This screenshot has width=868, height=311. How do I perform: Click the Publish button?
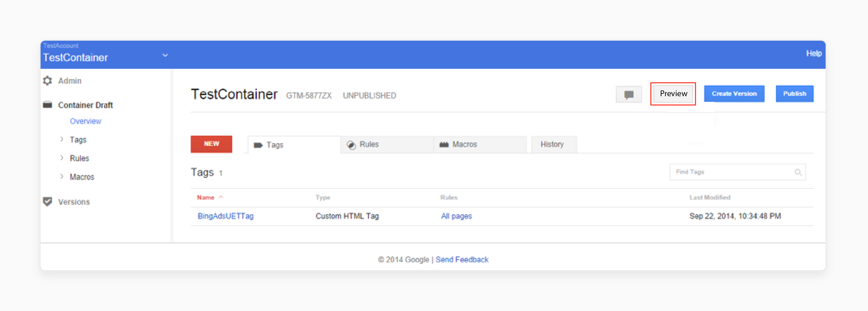point(795,94)
